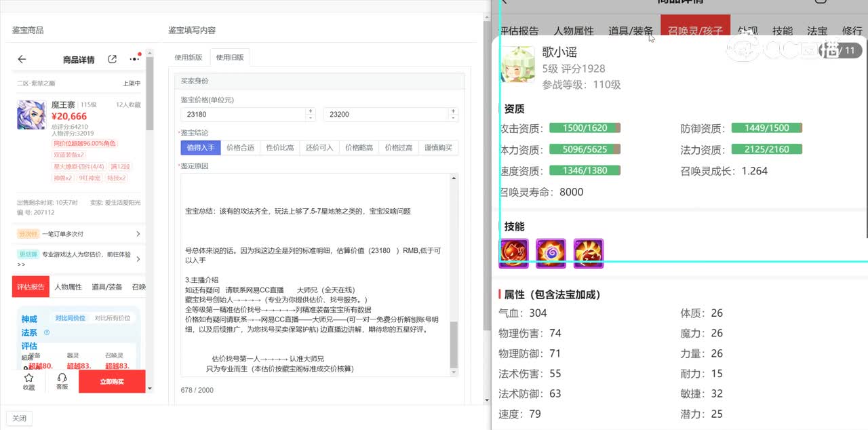Increase the 23180 price with plus stepper

pyautogui.click(x=310, y=111)
